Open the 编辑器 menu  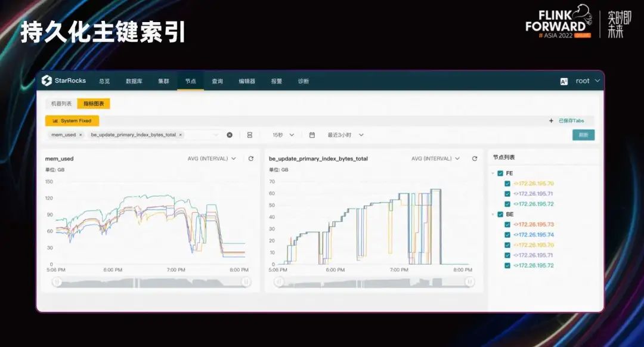[x=247, y=81]
